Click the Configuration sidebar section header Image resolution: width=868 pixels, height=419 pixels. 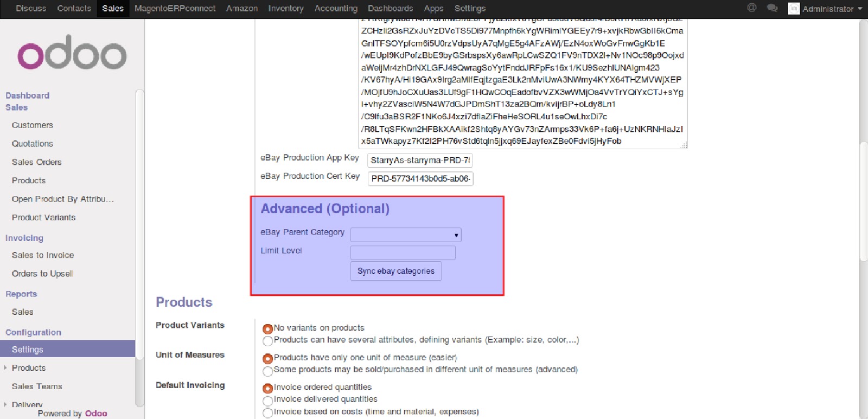tap(33, 333)
